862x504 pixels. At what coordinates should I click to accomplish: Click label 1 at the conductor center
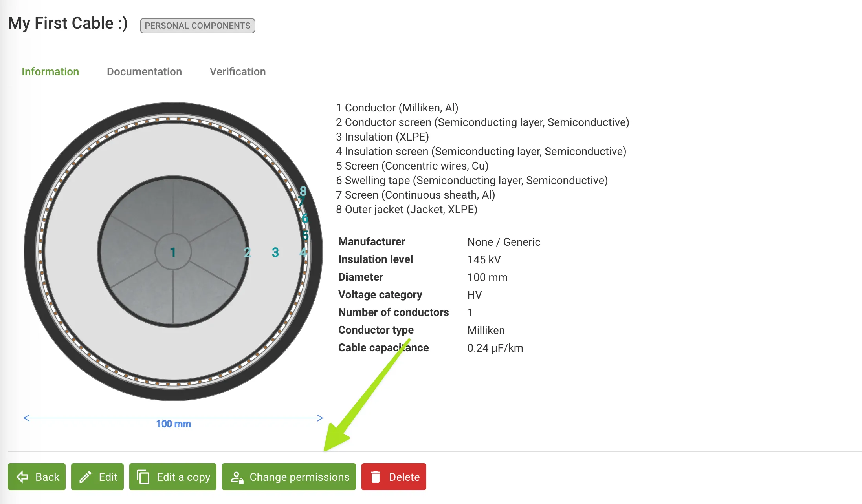[x=172, y=252]
